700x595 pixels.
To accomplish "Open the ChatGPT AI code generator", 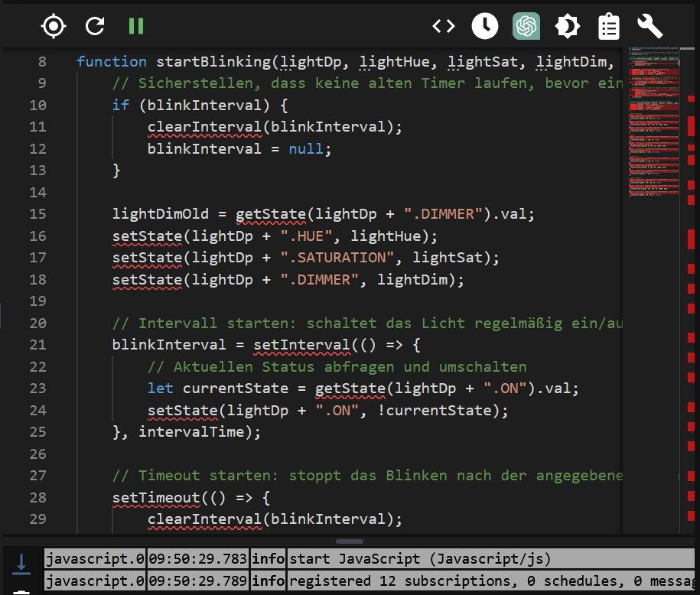I will click(x=526, y=26).
